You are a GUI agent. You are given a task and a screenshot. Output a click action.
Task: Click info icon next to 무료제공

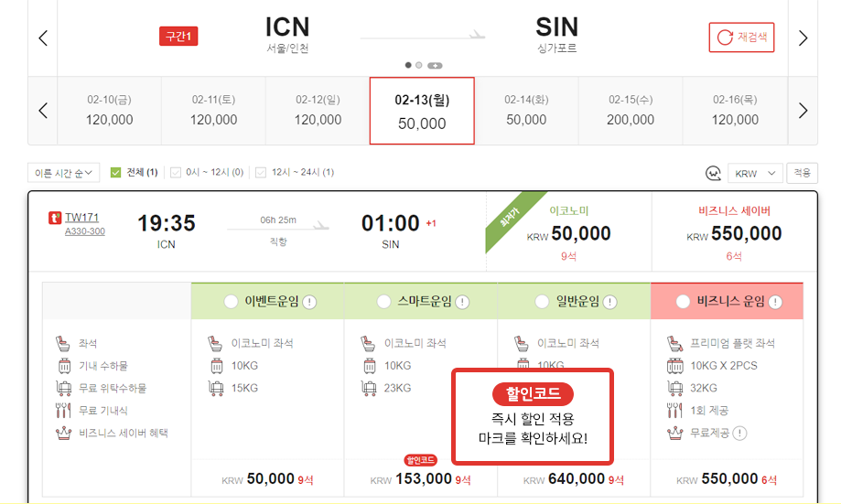pyautogui.click(x=739, y=433)
